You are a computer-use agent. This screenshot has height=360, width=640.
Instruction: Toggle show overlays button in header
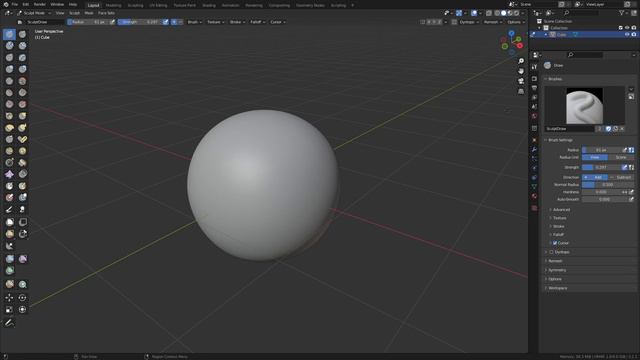click(x=474, y=13)
